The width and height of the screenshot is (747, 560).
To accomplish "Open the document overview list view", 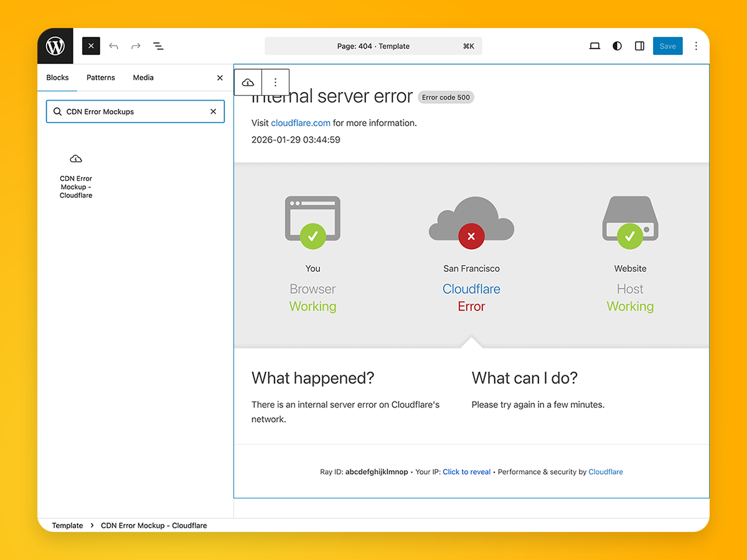I will tap(158, 46).
